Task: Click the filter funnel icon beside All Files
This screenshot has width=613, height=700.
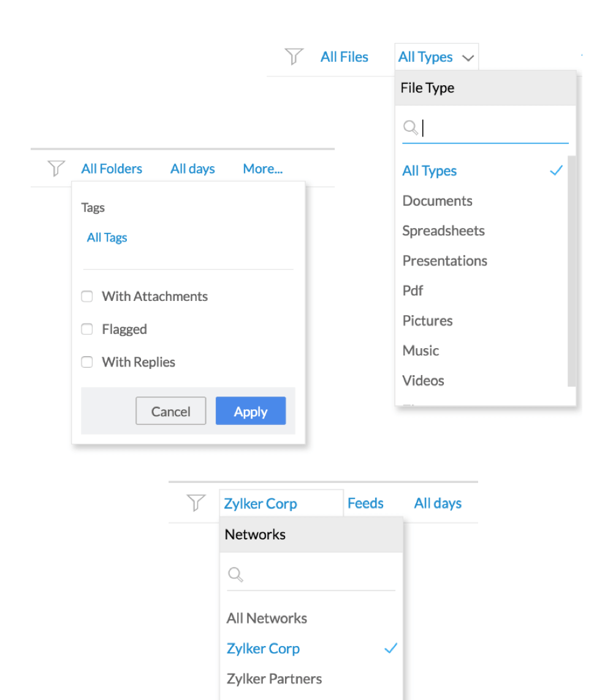Action: (x=294, y=57)
